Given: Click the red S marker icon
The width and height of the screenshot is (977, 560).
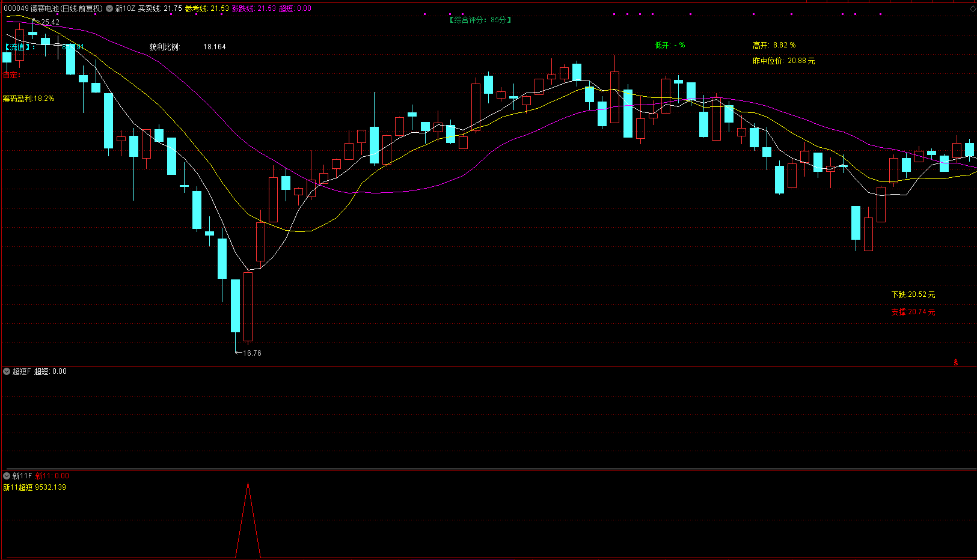Looking at the screenshot, I should tap(956, 362).
